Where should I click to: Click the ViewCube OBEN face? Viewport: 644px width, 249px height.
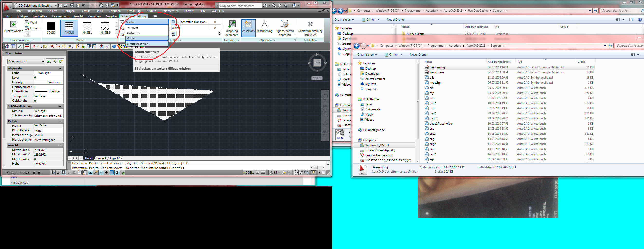coord(317,63)
